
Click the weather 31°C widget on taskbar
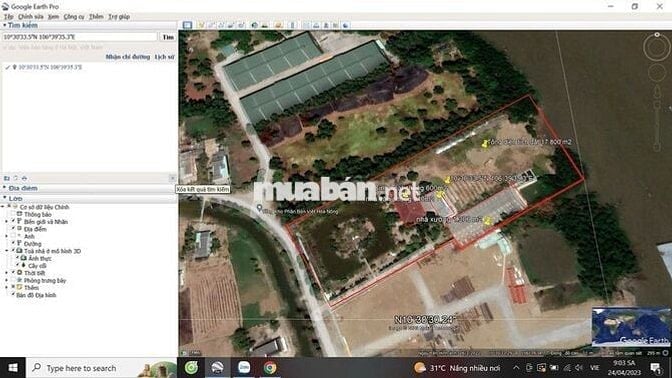(457, 368)
